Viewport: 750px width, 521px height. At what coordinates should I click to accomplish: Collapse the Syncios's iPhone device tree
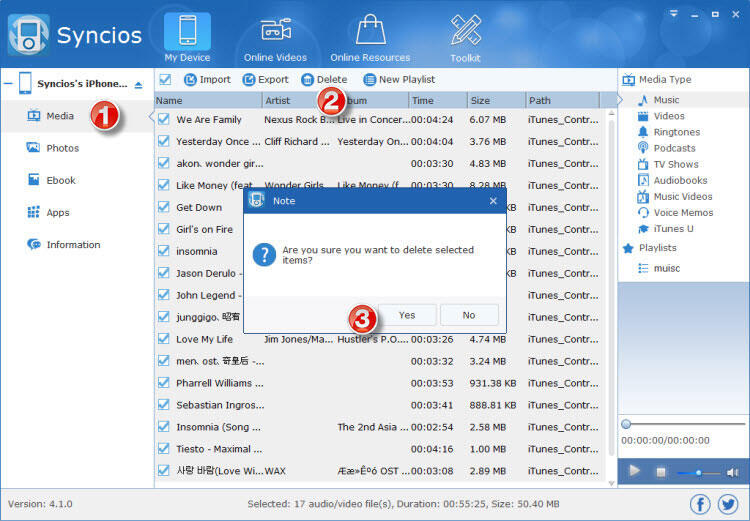point(8,84)
